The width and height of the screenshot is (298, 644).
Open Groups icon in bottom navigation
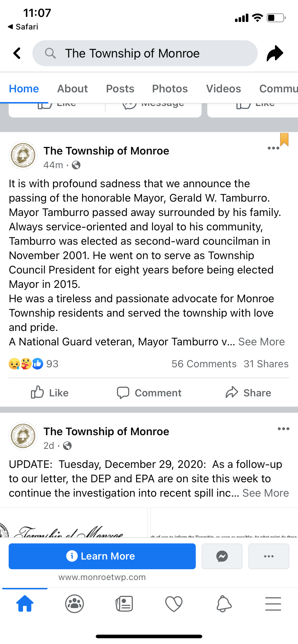pos(74,603)
